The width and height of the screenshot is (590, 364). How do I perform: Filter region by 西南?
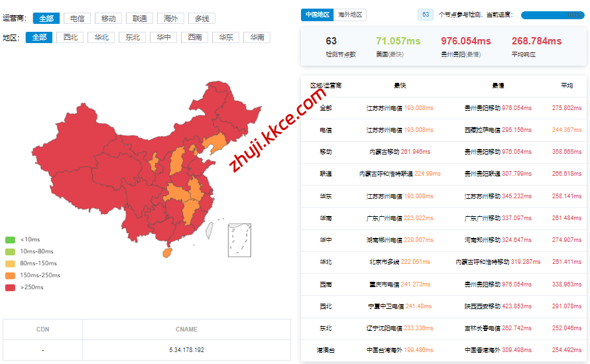pos(195,38)
